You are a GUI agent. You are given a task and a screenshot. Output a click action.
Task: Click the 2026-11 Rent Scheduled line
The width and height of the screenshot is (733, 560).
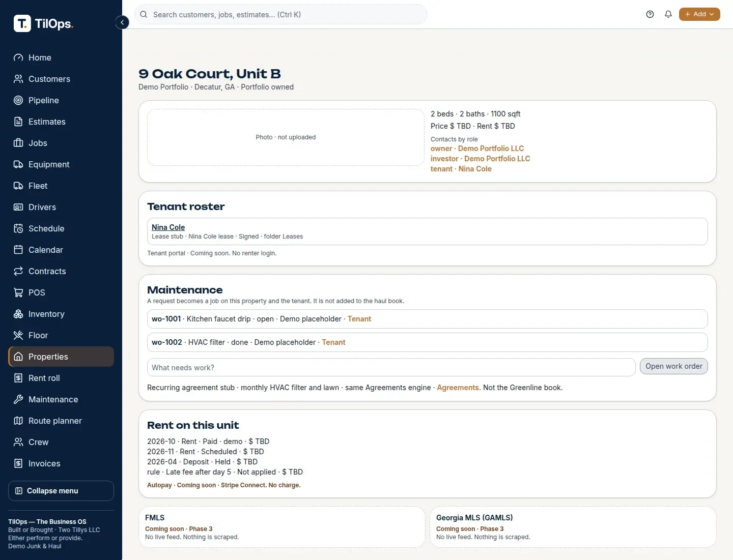tap(206, 452)
